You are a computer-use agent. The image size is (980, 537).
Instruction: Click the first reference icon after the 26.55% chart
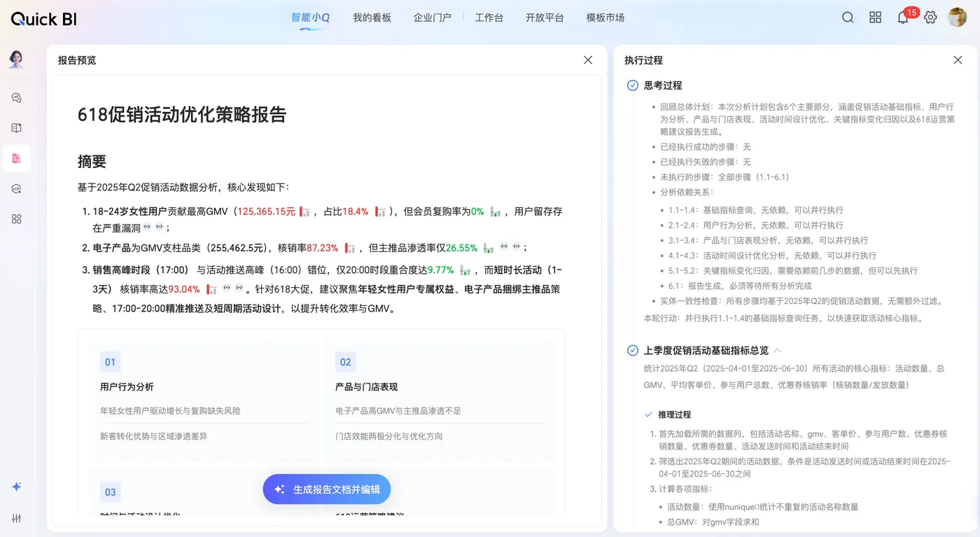(504, 246)
